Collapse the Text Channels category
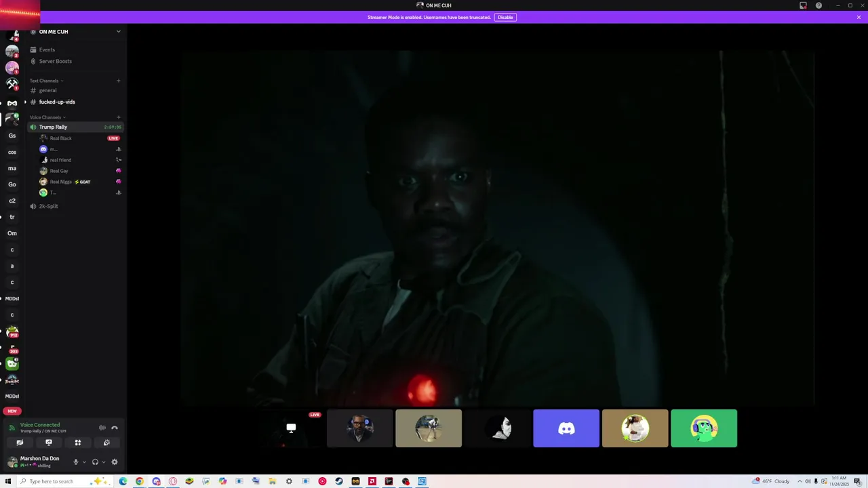The image size is (868, 488). [46, 81]
